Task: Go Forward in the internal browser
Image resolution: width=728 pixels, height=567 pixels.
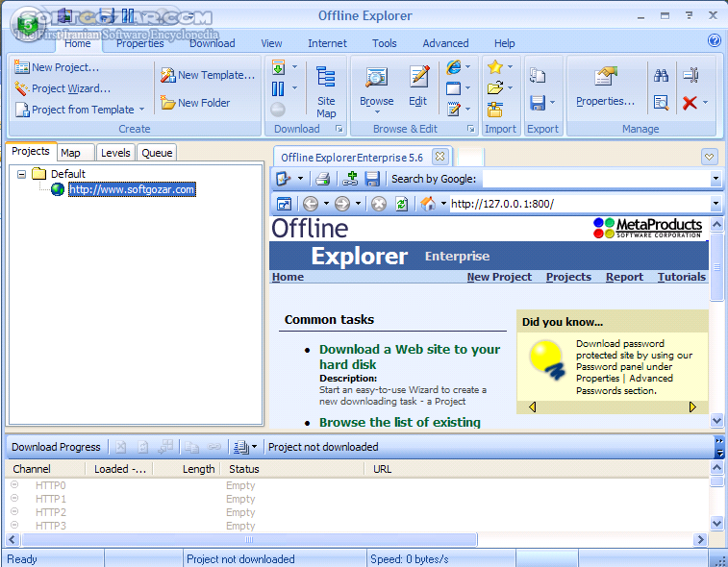Action: click(x=342, y=204)
